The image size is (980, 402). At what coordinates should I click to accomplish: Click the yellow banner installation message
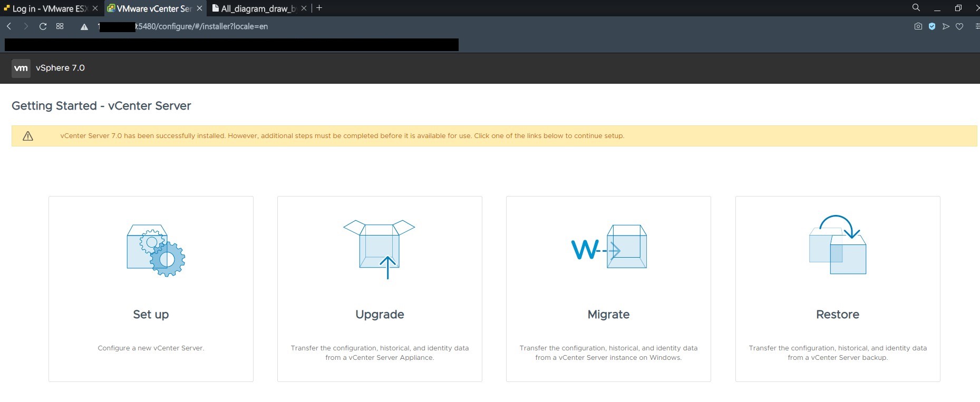[342, 136]
